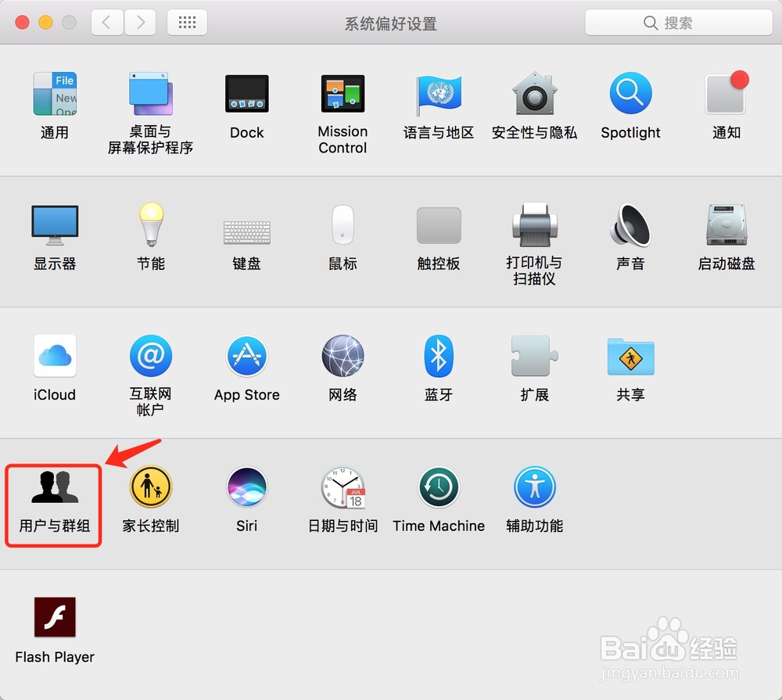Open Dock preferences
The height and width of the screenshot is (700, 782).
point(247,94)
